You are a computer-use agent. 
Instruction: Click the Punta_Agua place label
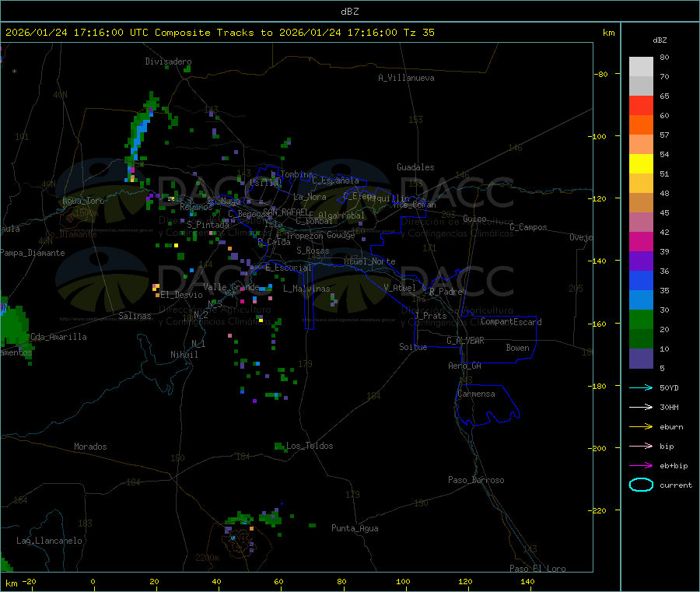coord(355,528)
